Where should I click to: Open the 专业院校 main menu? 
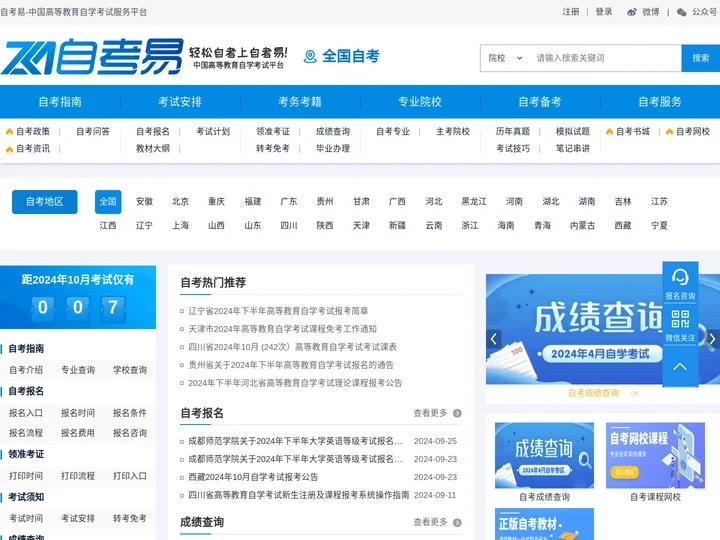point(420,101)
